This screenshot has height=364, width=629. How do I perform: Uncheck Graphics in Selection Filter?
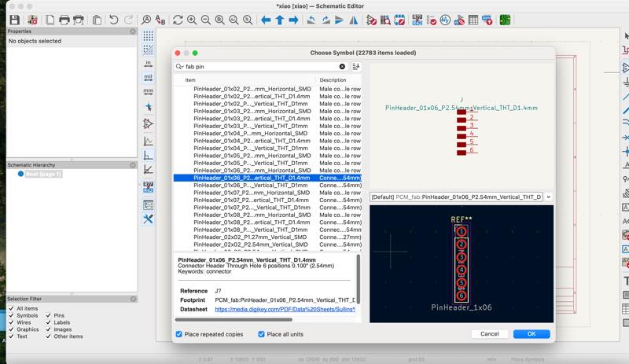point(11,329)
